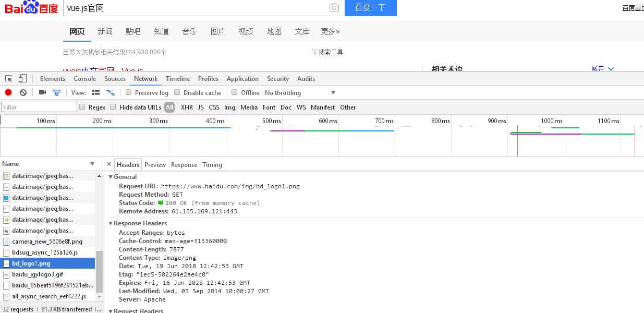Open the Application tab
644x313 pixels.
[x=242, y=79]
